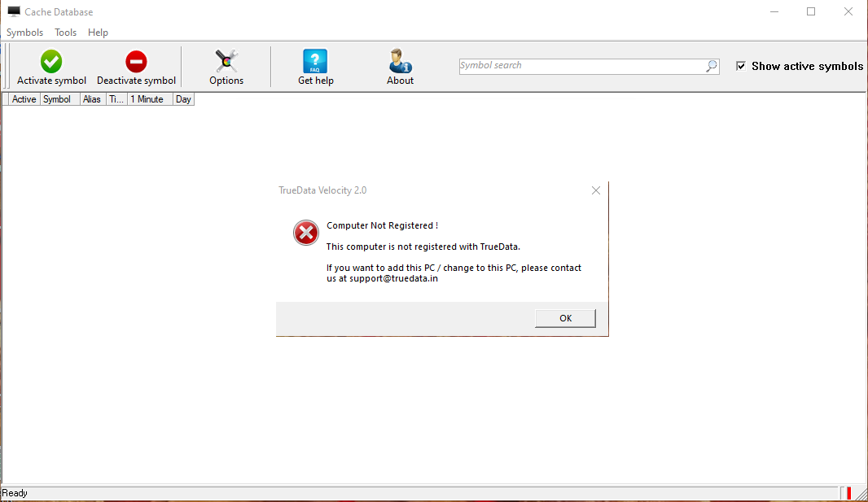Viewport: 868px width, 502px height.
Task: Minimize the Cache Database window
Action: click(x=774, y=11)
